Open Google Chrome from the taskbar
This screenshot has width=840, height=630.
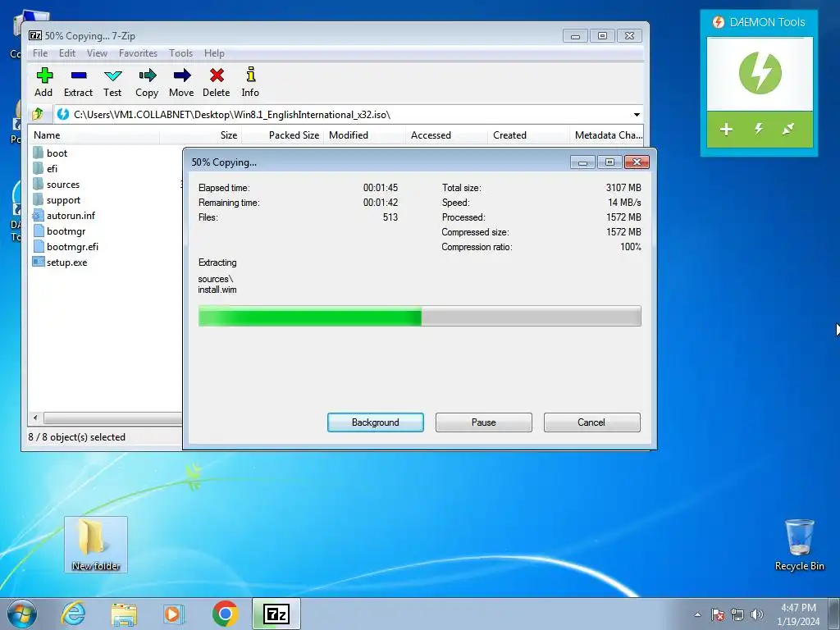coord(225,614)
